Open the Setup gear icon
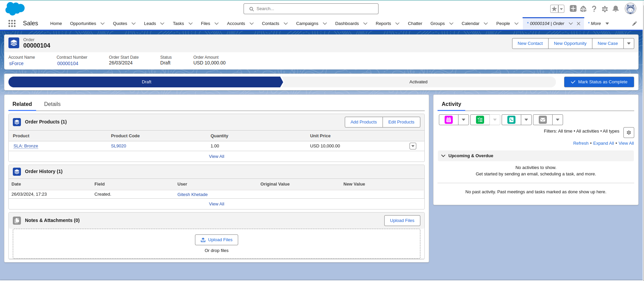 [x=605, y=9]
